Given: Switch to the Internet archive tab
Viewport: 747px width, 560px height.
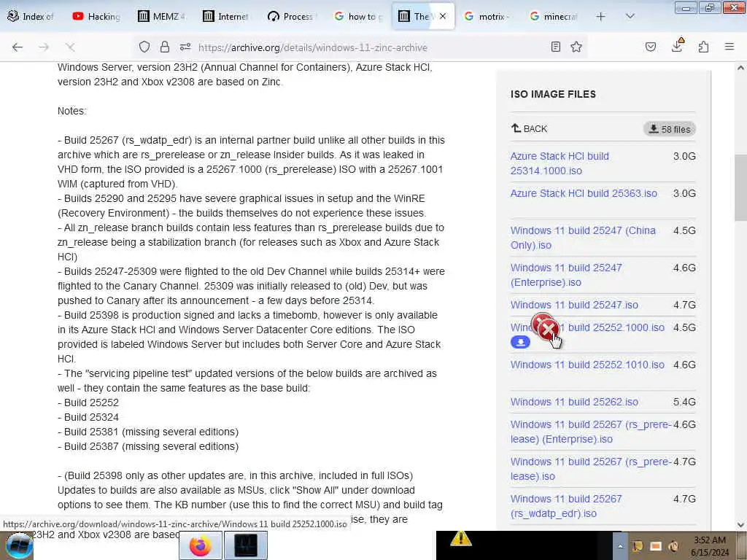Looking at the screenshot, I should 228,17.
